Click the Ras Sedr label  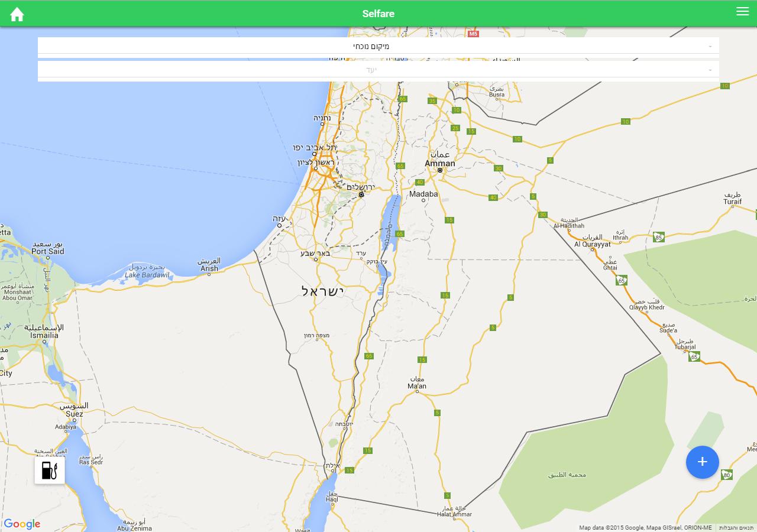click(x=91, y=462)
